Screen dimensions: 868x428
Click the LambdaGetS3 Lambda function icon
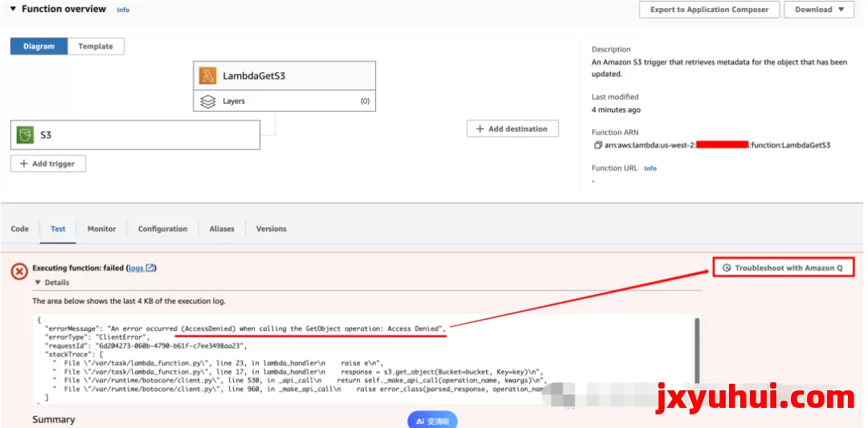208,75
